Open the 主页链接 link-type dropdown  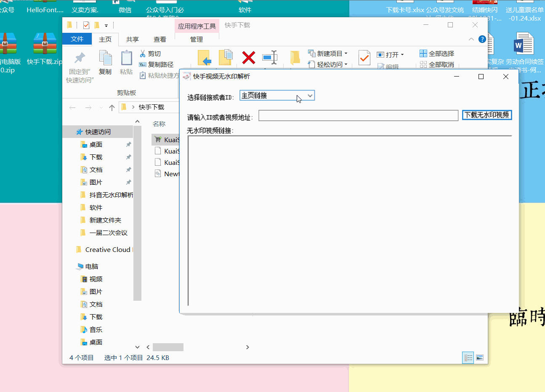pos(277,95)
